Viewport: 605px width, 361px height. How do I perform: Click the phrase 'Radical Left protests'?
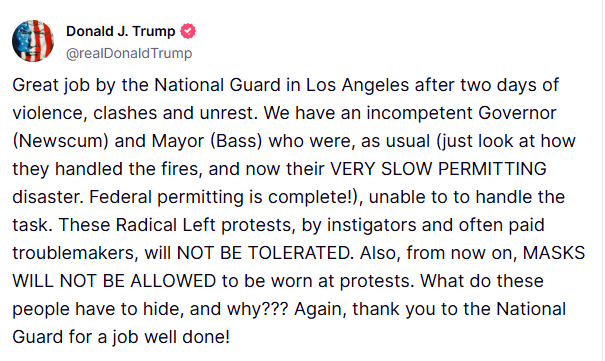203,225
